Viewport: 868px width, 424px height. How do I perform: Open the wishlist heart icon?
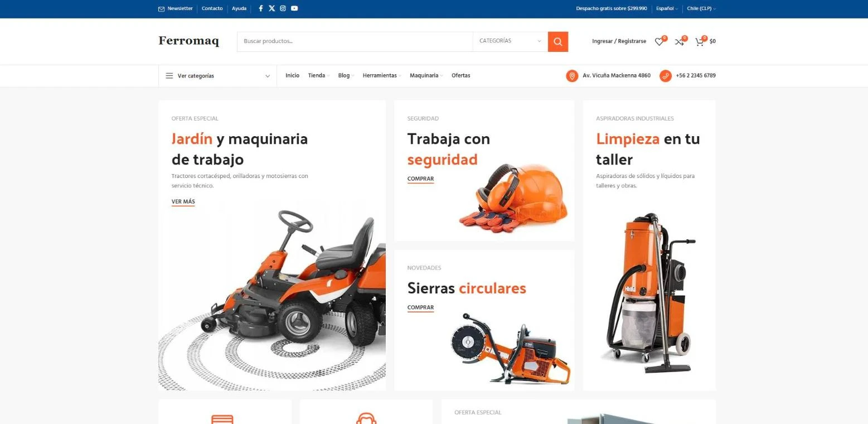pos(659,41)
